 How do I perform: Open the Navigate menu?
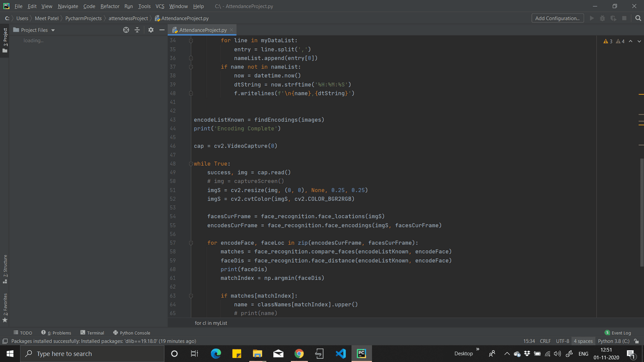[68, 6]
